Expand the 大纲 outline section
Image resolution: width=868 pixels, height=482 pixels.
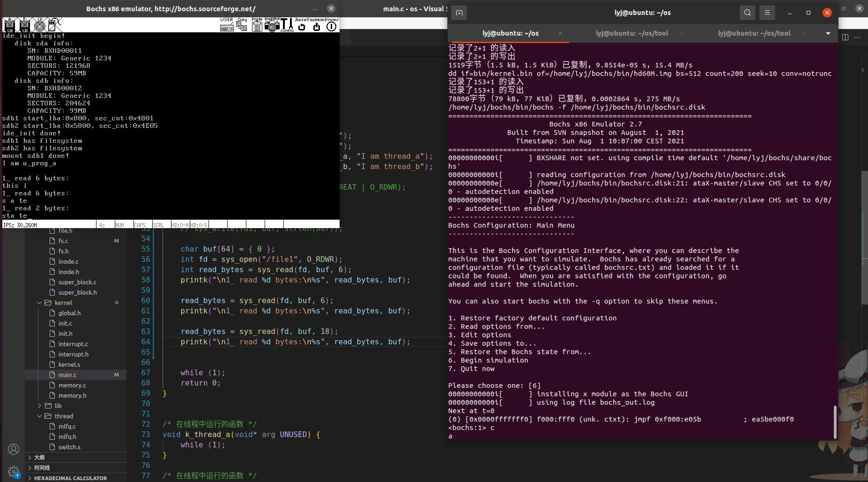[75, 457]
